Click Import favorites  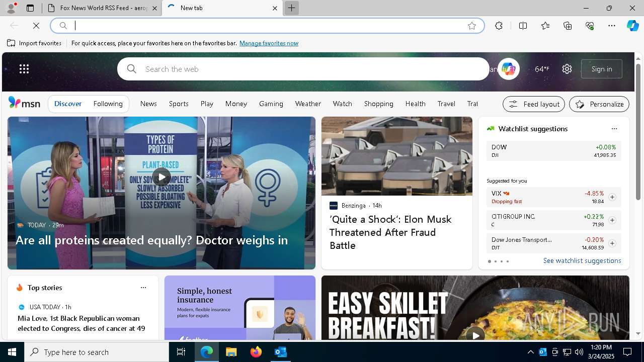(34, 43)
